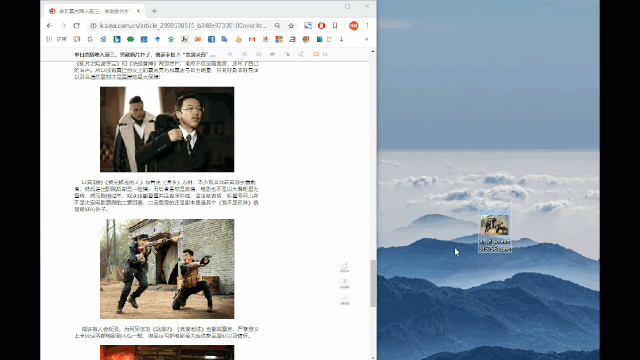This screenshot has height=360, width=640.
Task: Click the forward icon in article toolbar
Action: coord(287,54)
